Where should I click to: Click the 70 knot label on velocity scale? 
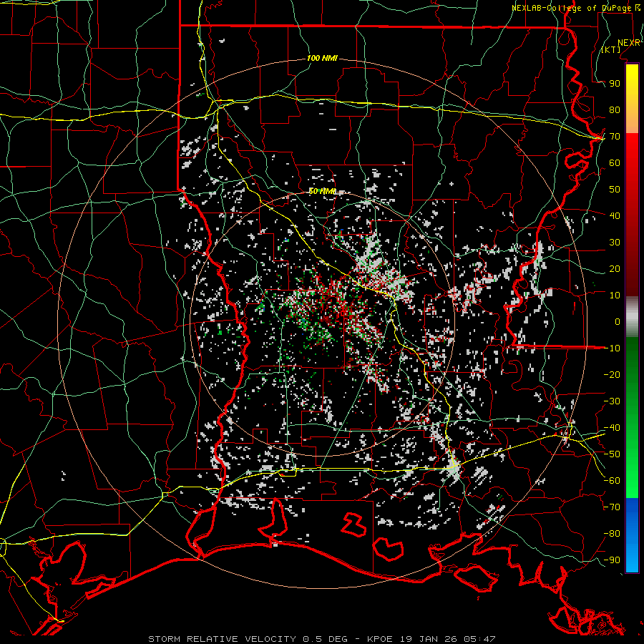615,137
